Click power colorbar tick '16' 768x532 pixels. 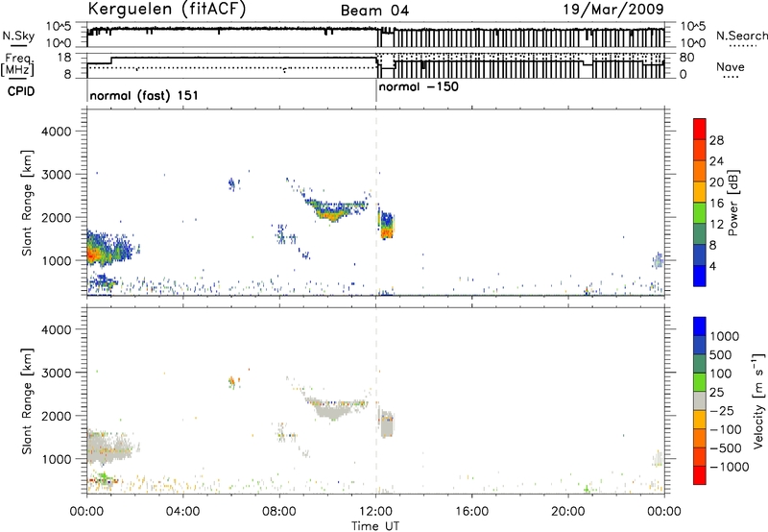click(x=716, y=204)
